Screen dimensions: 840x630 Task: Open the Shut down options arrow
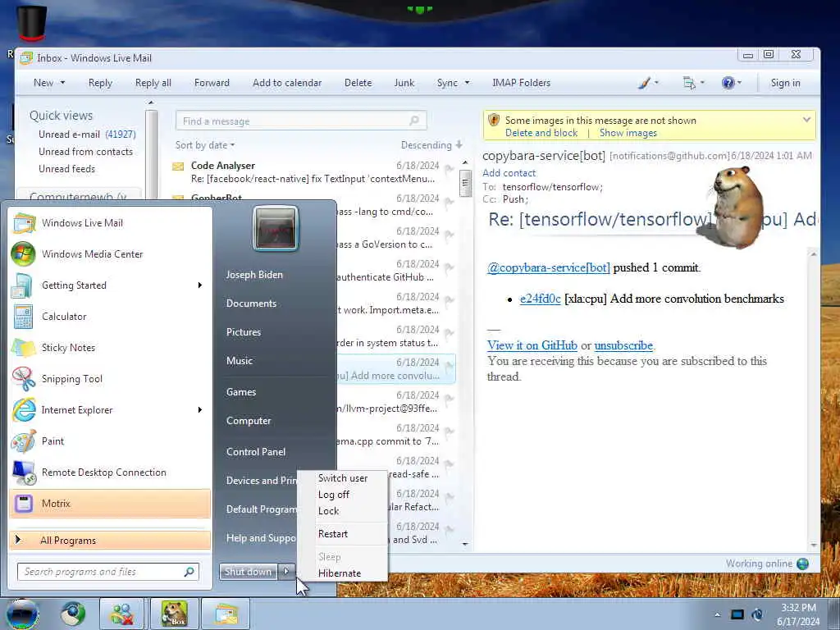click(x=286, y=572)
